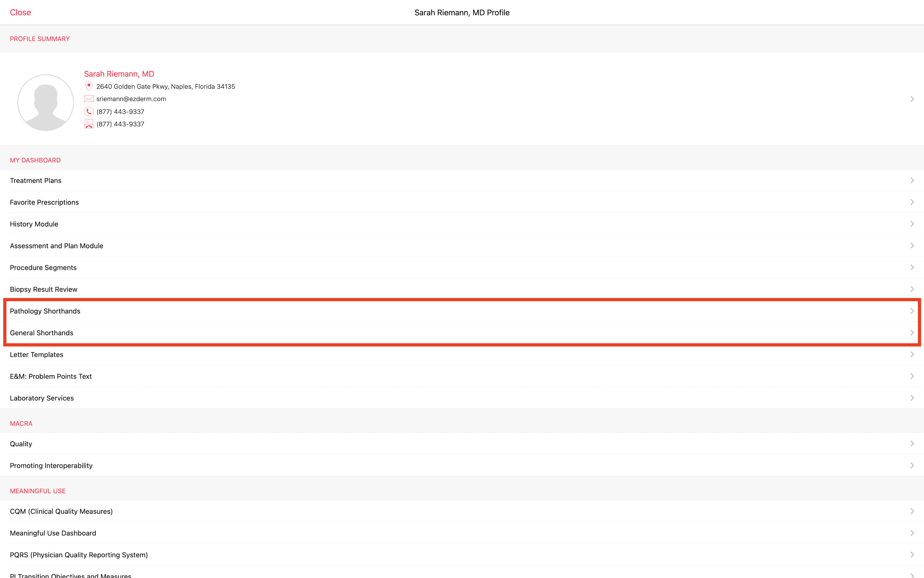This screenshot has height=578, width=924.
Task: Click chevron on CQM row
Action: [x=912, y=512]
